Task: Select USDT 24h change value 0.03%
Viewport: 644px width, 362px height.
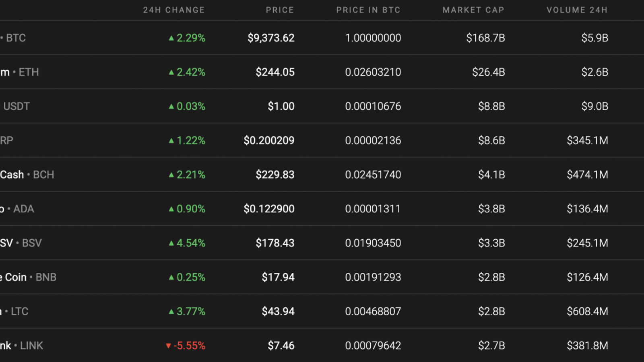Action: click(x=191, y=106)
